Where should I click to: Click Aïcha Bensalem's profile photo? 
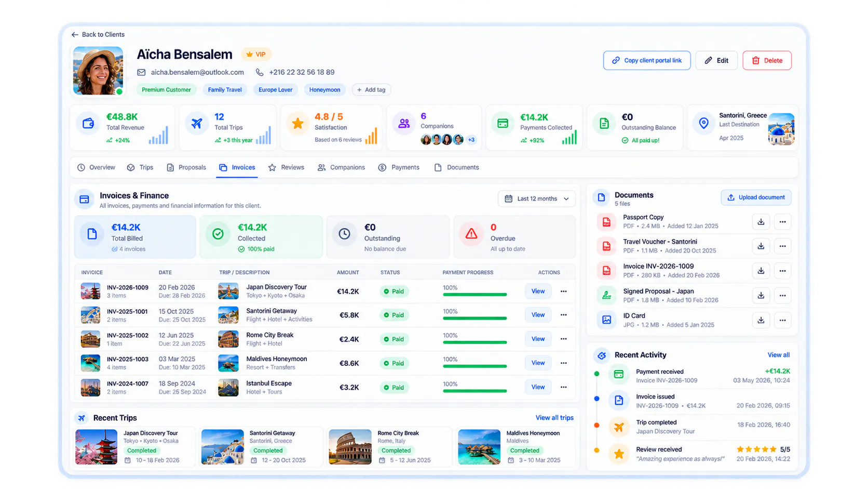[98, 71]
